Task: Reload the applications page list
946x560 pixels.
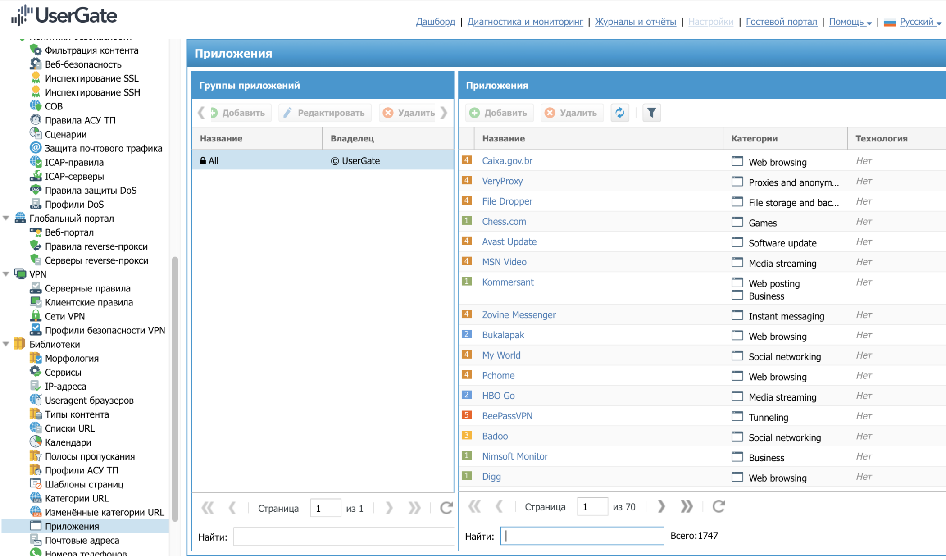Action: (x=719, y=507)
